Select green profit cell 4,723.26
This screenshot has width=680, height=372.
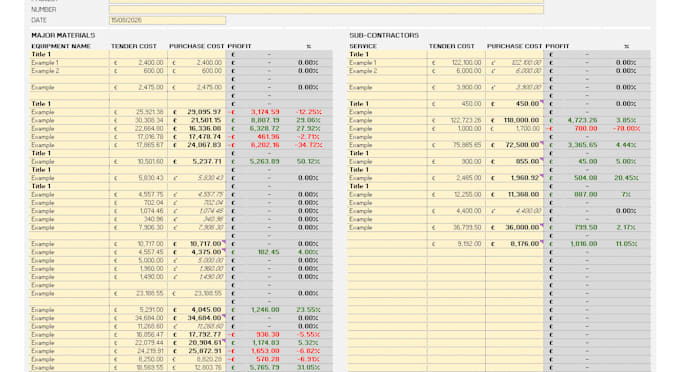point(583,120)
